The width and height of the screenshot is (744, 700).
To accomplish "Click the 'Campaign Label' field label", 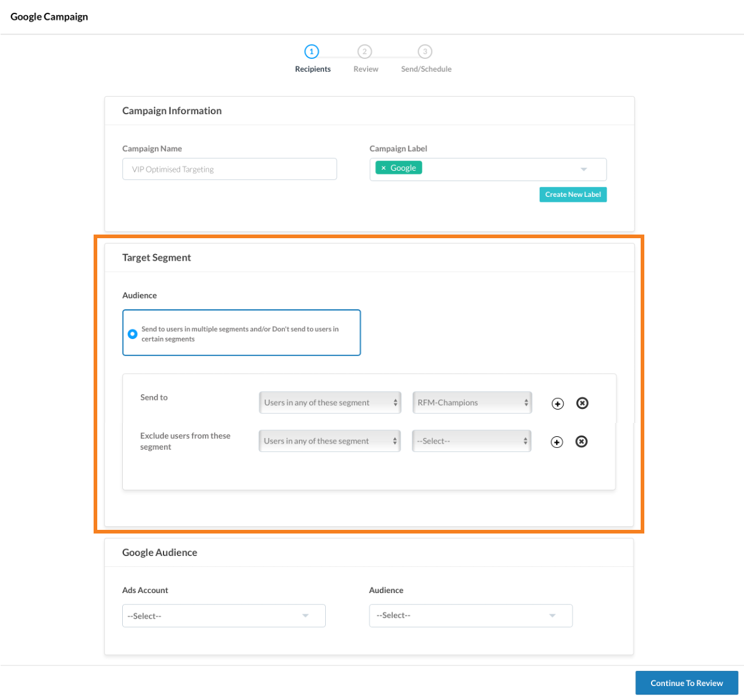I will pos(398,148).
